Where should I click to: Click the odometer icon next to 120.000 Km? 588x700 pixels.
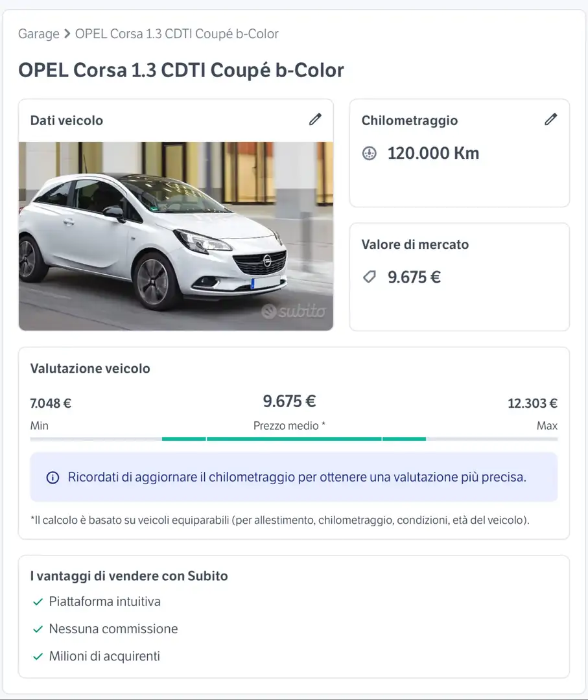369,154
